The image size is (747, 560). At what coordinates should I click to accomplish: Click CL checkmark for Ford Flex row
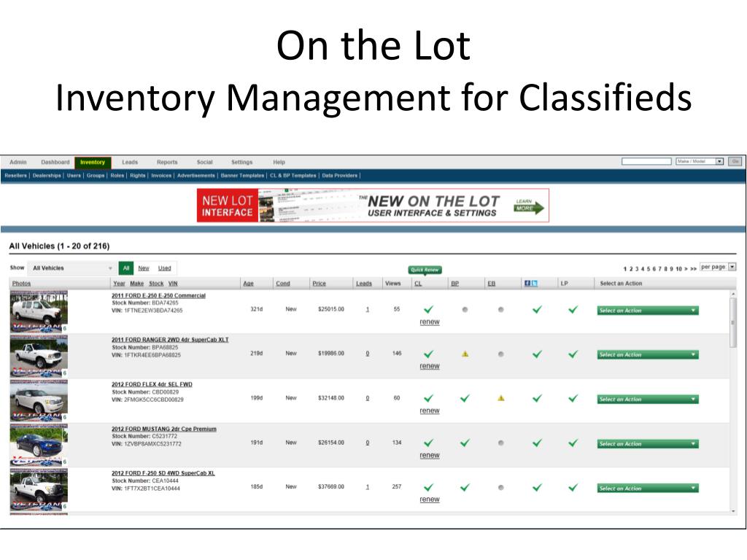[x=428, y=398]
